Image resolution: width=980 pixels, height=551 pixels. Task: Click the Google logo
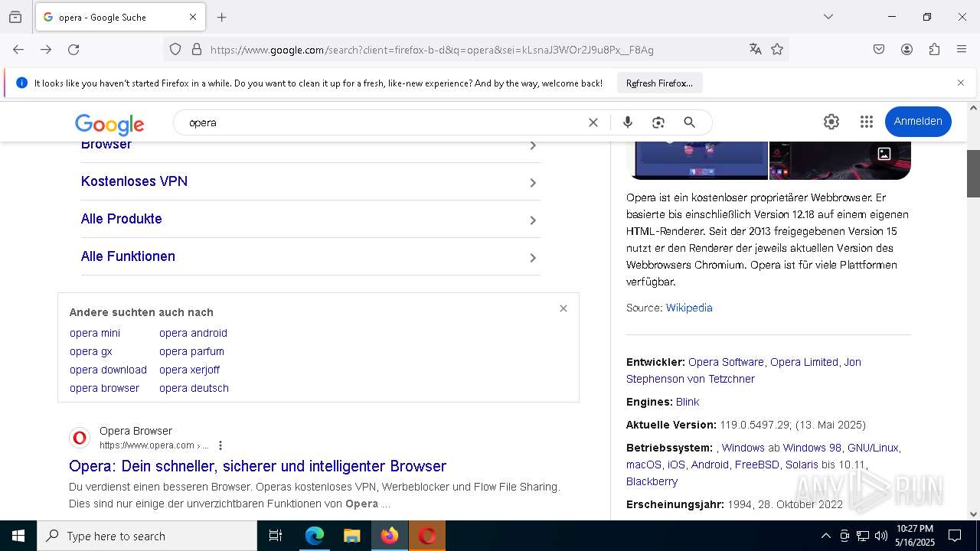coord(109,124)
